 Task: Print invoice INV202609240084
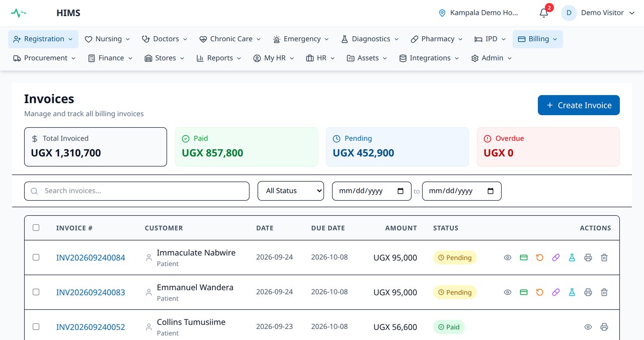click(x=588, y=258)
